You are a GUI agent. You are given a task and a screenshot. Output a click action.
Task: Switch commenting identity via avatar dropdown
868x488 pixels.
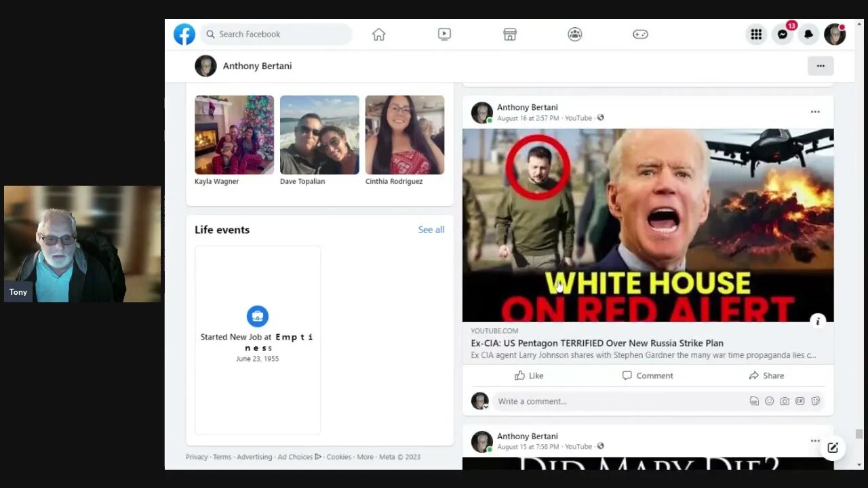point(480,401)
